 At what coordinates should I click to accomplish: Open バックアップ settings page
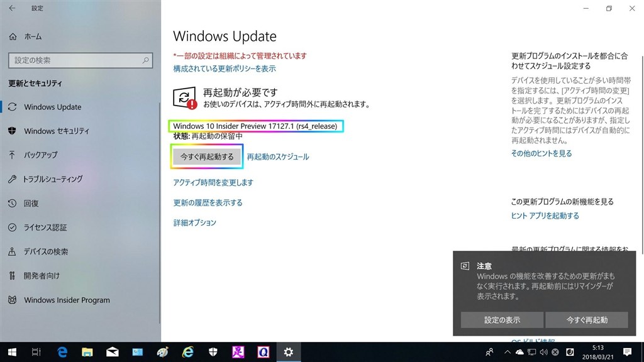pyautogui.click(x=41, y=155)
